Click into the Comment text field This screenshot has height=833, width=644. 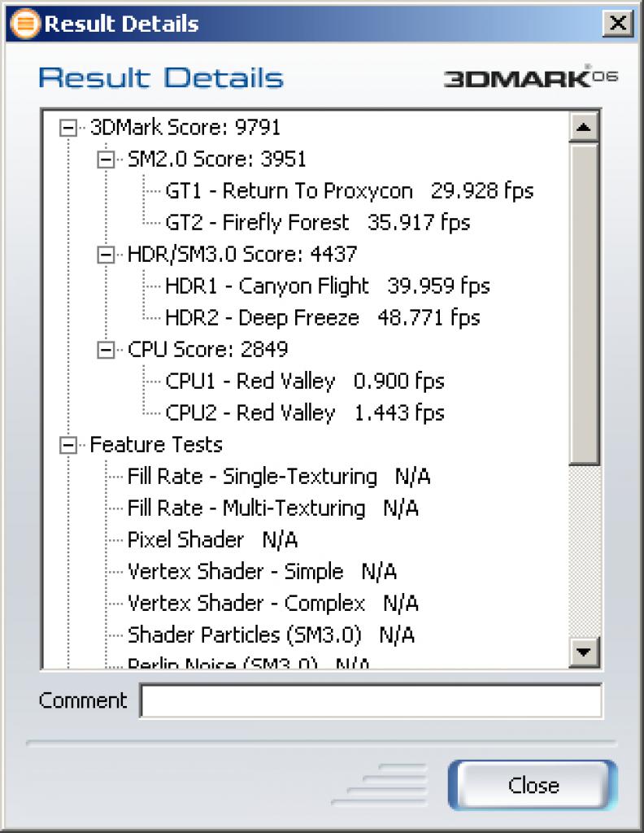pos(371,700)
